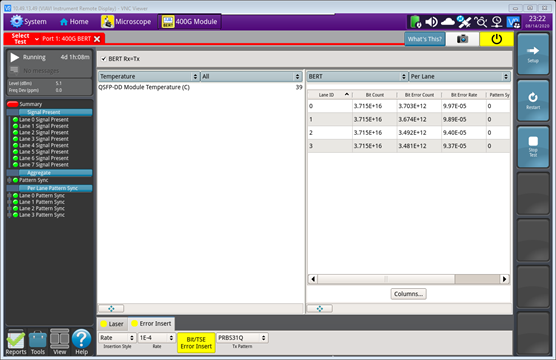Image resolution: width=556 pixels, height=360 pixels.
Task: Expand the right results pane
Action: (x=319, y=309)
